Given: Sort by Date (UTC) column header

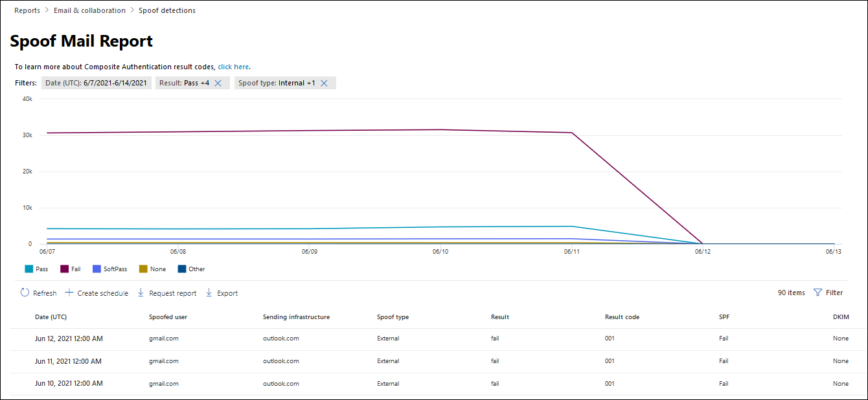Looking at the screenshot, I should coord(51,317).
